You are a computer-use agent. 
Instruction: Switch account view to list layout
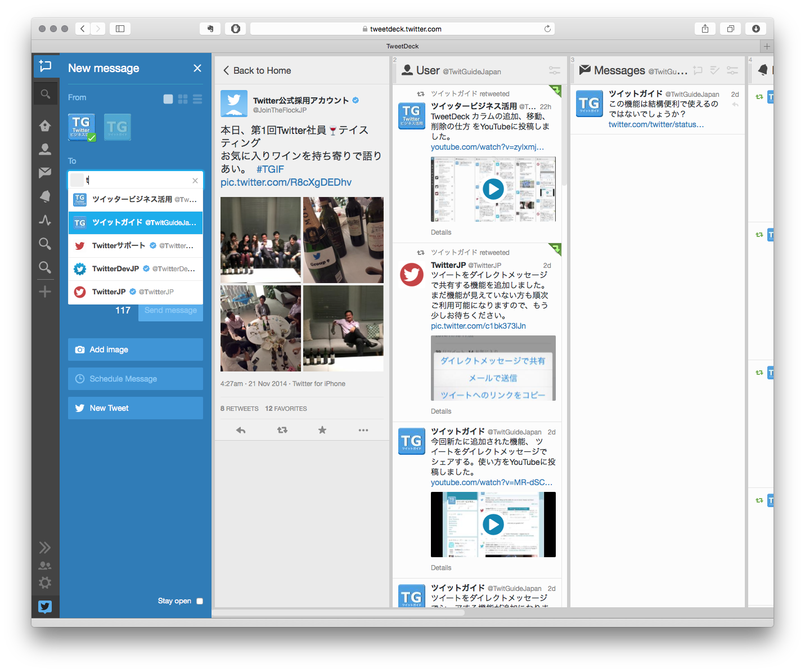[x=197, y=99]
